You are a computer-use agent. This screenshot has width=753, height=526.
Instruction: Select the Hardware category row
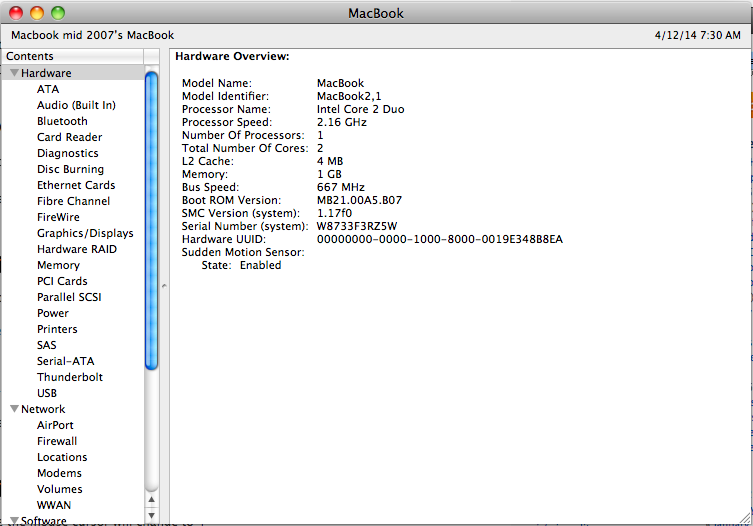pos(73,73)
